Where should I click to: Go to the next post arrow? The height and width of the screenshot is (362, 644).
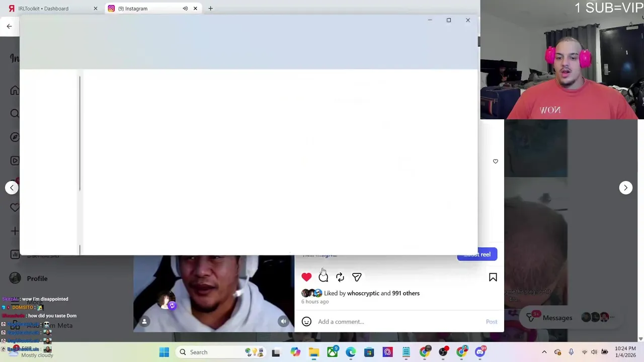pos(625,188)
